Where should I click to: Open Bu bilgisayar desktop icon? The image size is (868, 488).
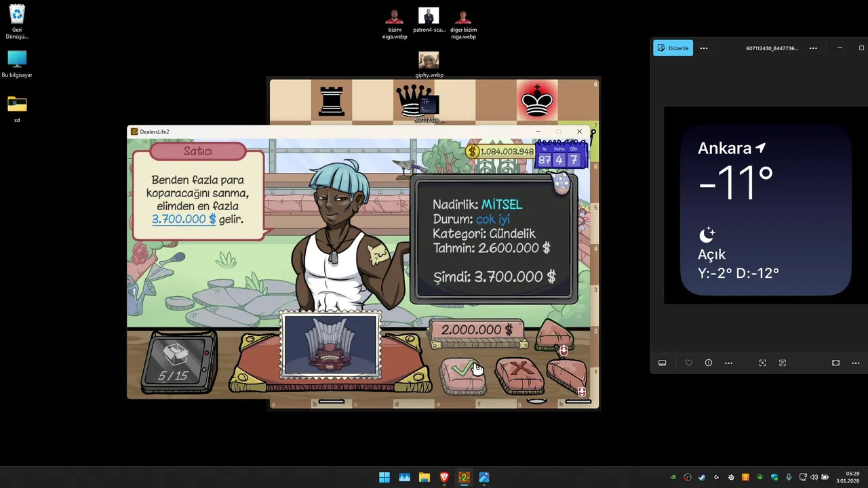(17, 64)
